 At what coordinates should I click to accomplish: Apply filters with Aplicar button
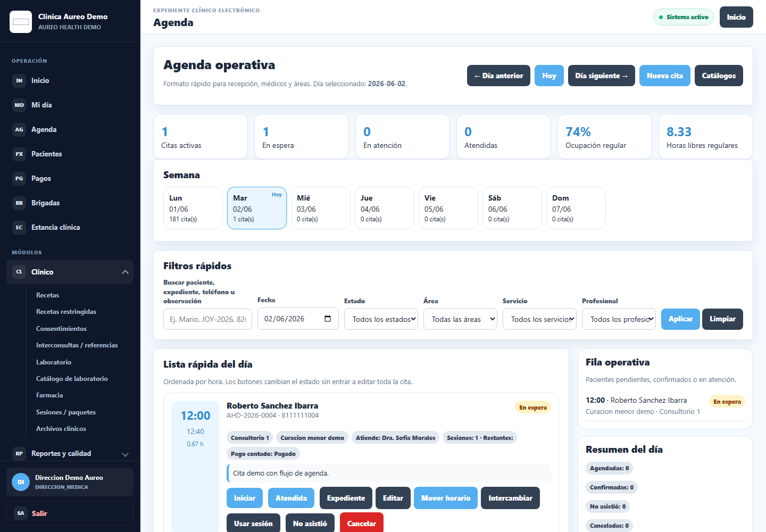click(680, 319)
